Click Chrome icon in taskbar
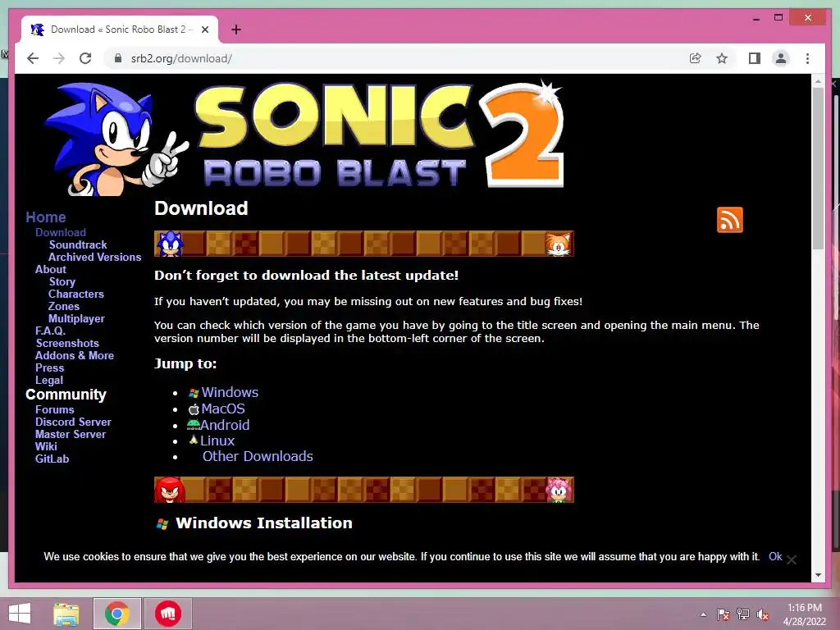The image size is (840, 630). (x=116, y=614)
